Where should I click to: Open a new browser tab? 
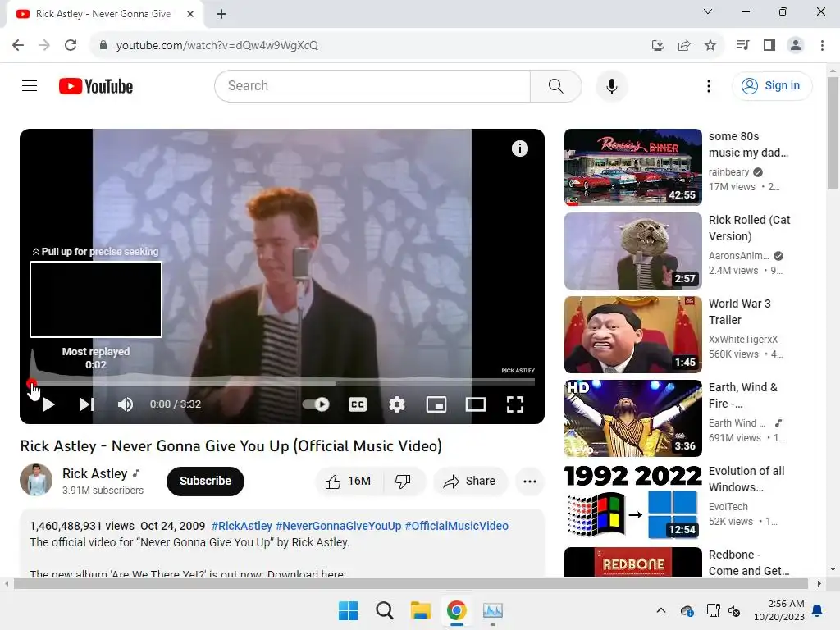tap(221, 14)
